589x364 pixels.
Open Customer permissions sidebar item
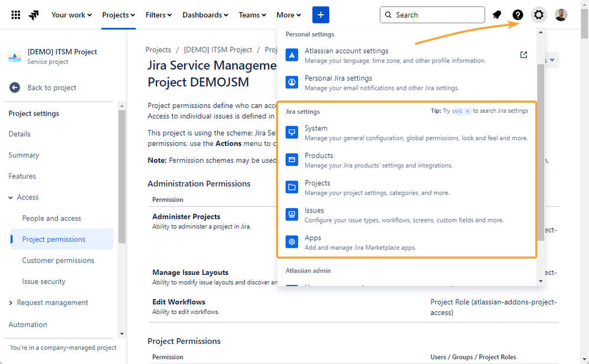pos(58,260)
